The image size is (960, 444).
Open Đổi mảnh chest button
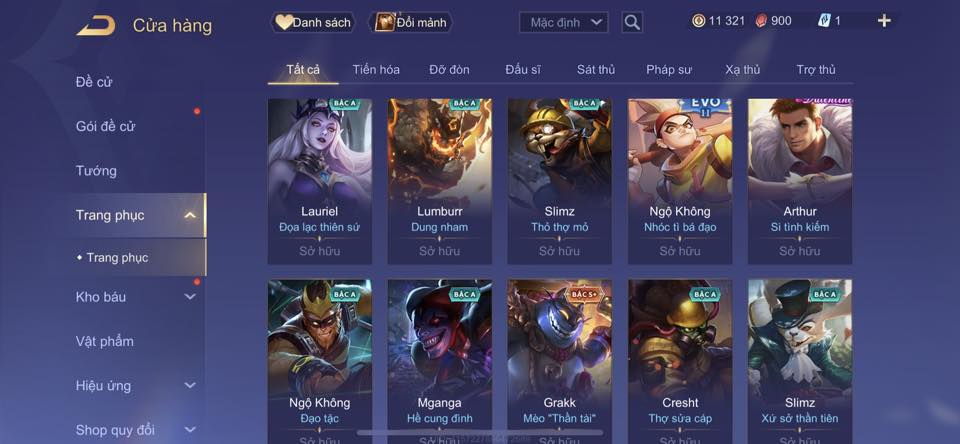tap(411, 23)
